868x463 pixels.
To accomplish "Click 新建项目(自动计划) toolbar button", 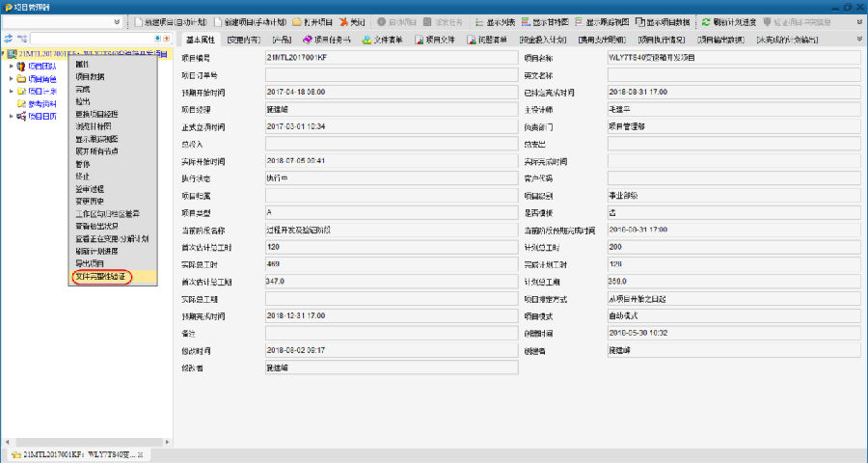I will pos(171,22).
